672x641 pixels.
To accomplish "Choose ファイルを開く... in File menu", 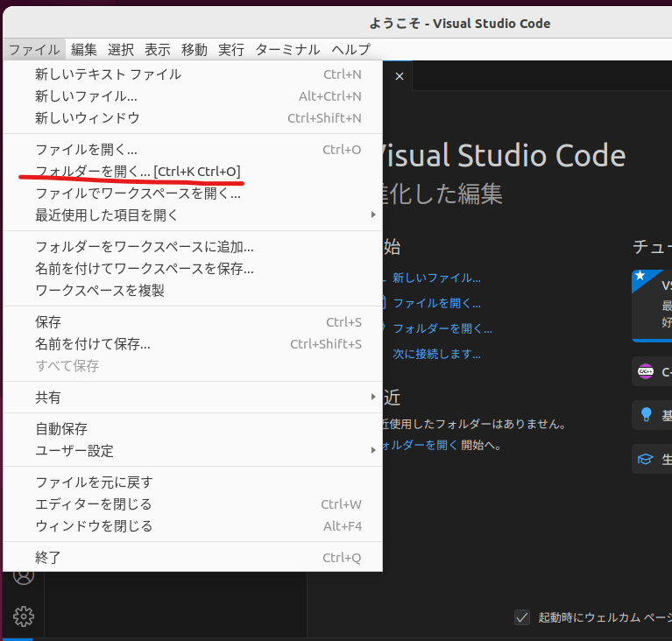I will (193, 150).
